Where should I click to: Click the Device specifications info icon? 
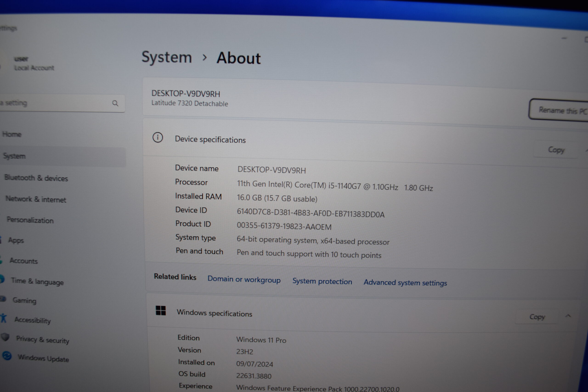click(158, 137)
